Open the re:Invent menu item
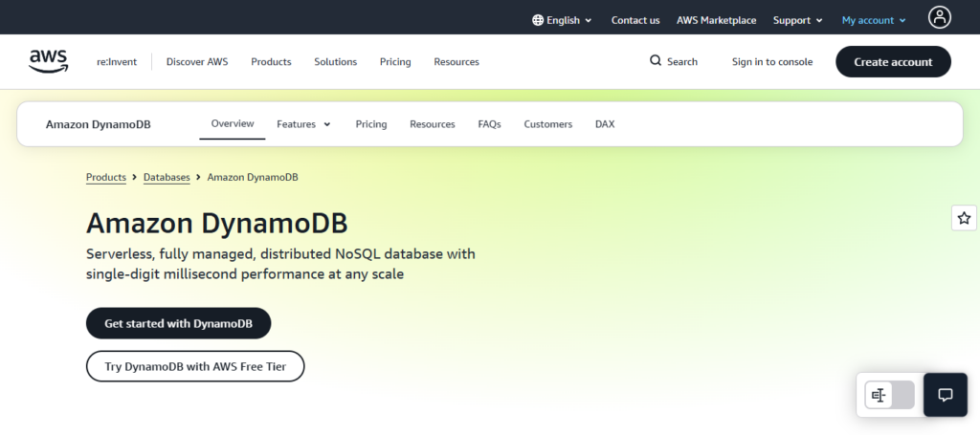980x435 pixels. pyautogui.click(x=116, y=62)
